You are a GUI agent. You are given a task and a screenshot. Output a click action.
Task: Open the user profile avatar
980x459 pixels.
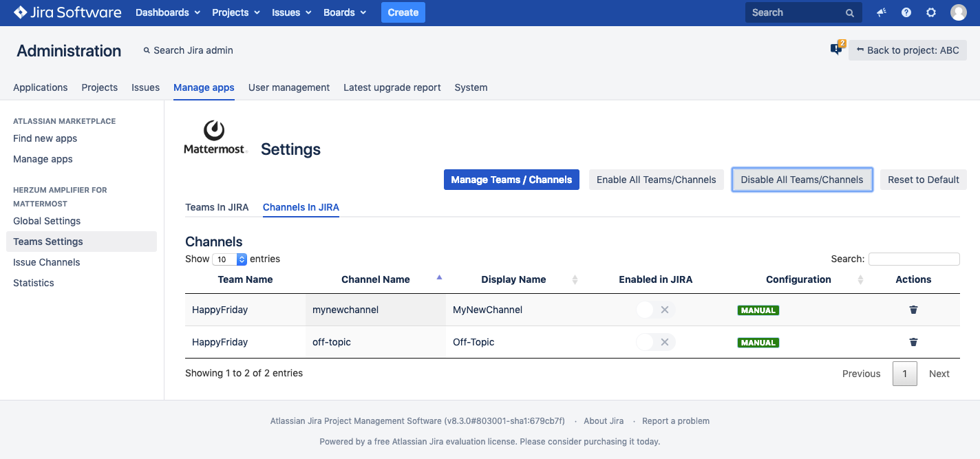pyautogui.click(x=958, y=12)
